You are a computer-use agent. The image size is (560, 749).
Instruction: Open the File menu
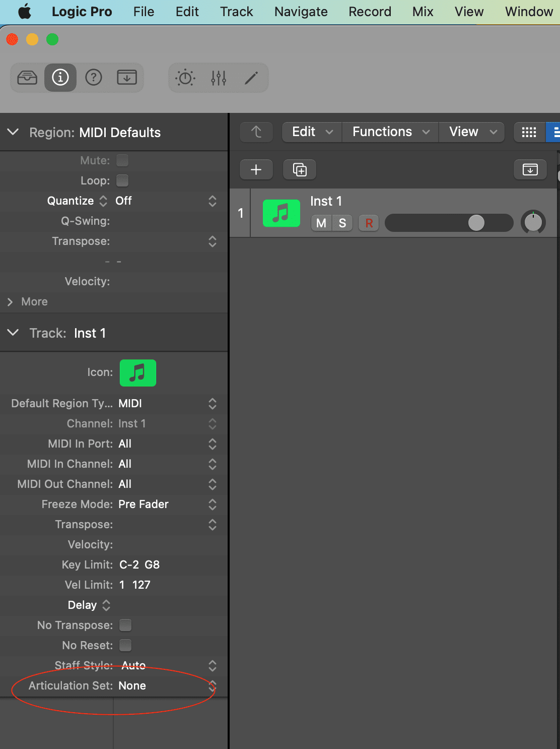tap(144, 12)
